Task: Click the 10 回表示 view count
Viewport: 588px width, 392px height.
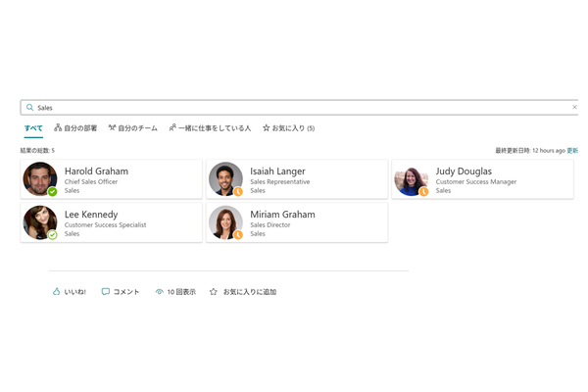Action: pos(175,292)
